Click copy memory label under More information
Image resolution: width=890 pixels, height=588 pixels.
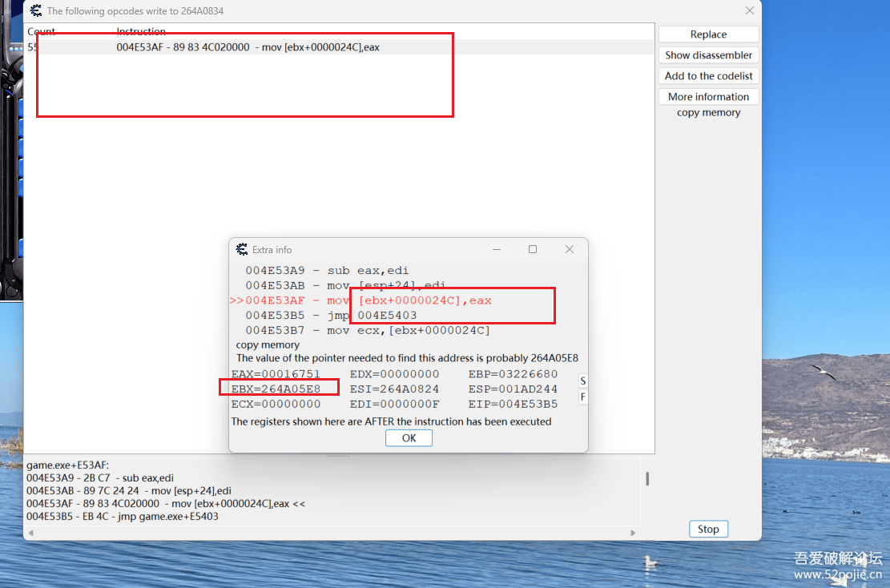(x=708, y=112)
